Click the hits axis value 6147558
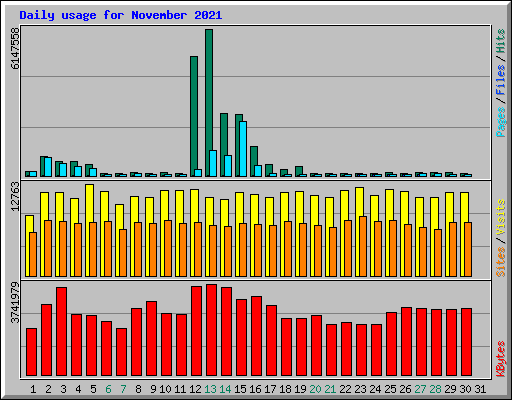Screen dimensions: 512x400 (15, 49)
